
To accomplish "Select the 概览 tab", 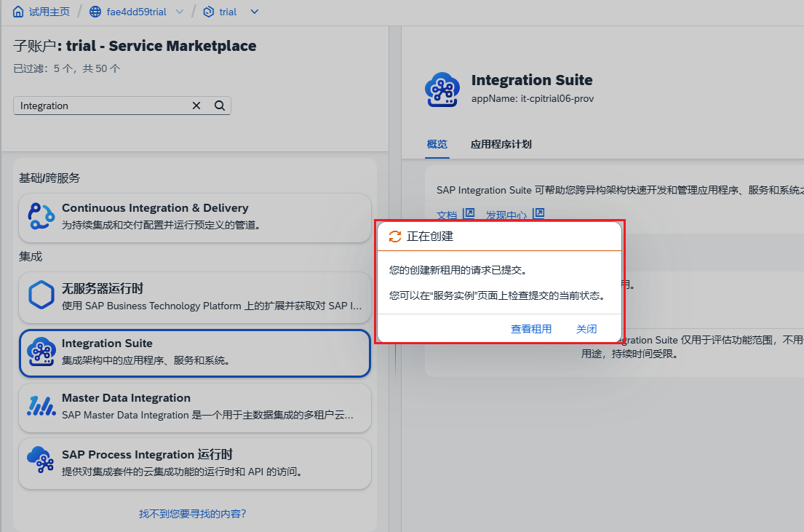I will [x=437, y=144].
